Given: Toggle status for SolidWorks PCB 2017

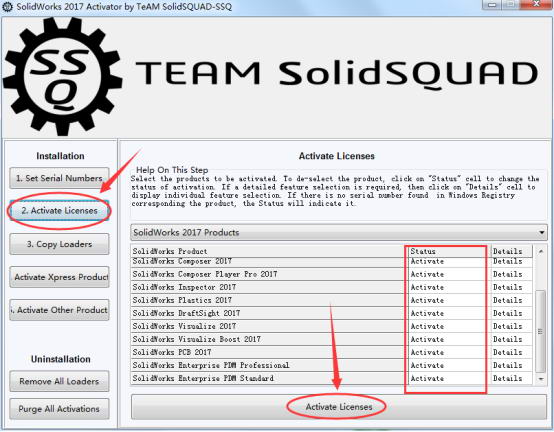Looking at the screenshot, I should tap(449, 353).
